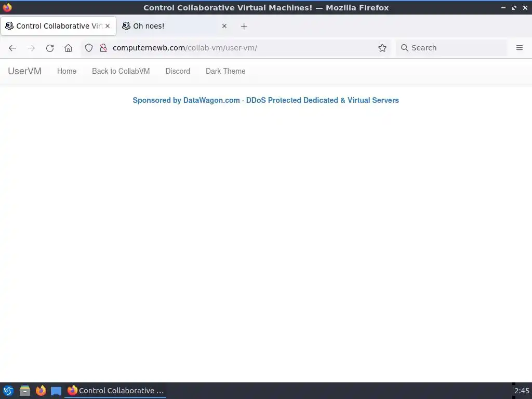Viewport: 532px width, 399px height.
Task: Go back to the previous page
Action: click(12, 48)
